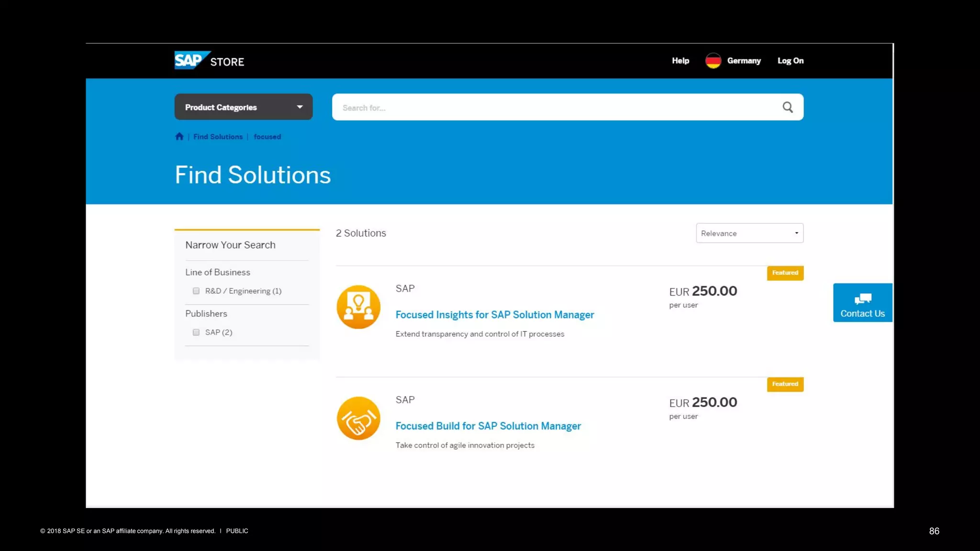Click the first Featured badge
This screenshot has width=980, height=551.
pyautogui.click(x=785, y=273)
